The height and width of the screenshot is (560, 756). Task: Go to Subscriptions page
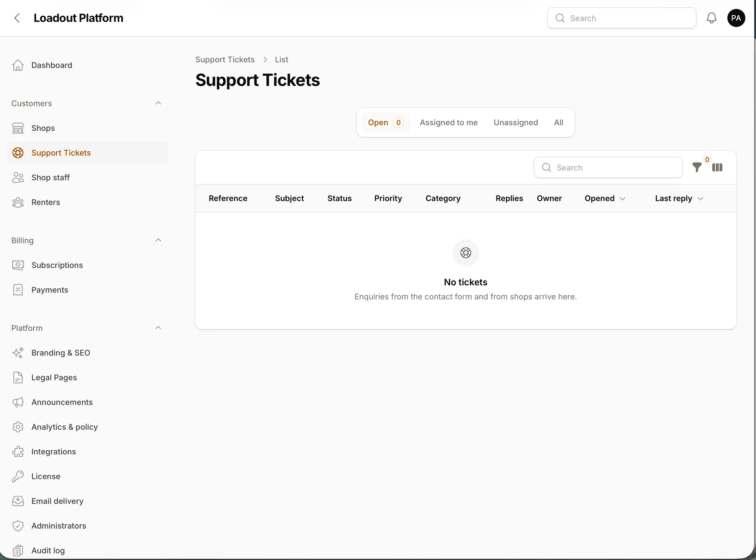[87, 265]
